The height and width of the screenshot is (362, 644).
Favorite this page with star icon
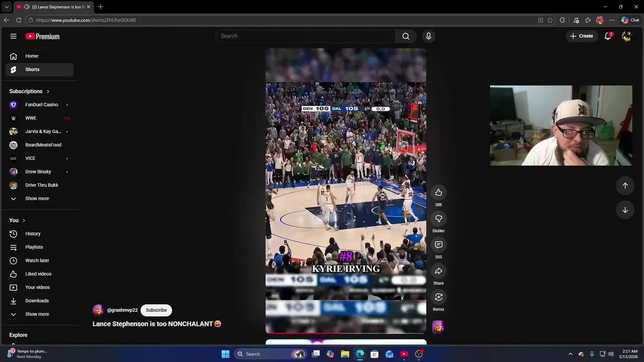click(550, 20)
